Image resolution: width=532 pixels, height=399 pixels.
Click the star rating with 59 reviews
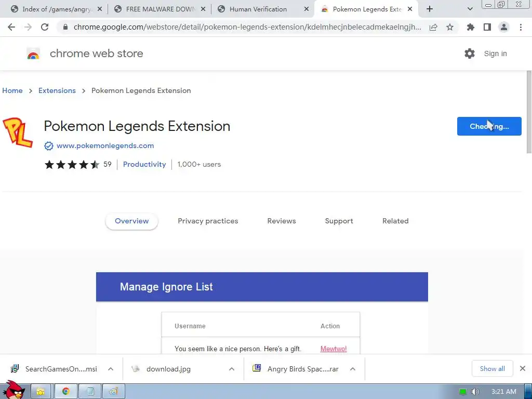78,165
